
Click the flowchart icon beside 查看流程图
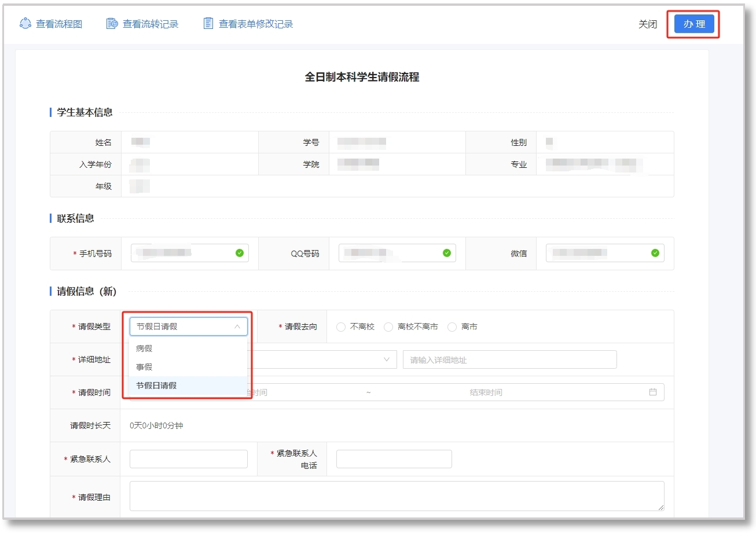coord(25,23)
